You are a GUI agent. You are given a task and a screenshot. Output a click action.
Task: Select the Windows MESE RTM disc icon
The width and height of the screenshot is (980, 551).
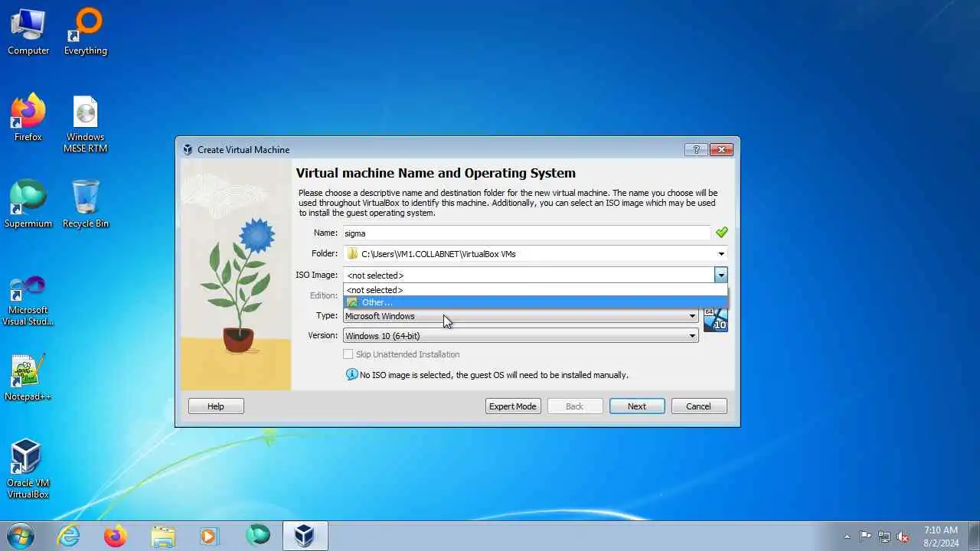pos(86,124)
